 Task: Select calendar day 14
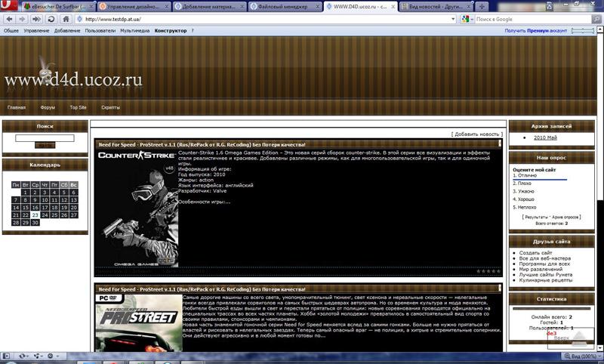click(15, 207)
